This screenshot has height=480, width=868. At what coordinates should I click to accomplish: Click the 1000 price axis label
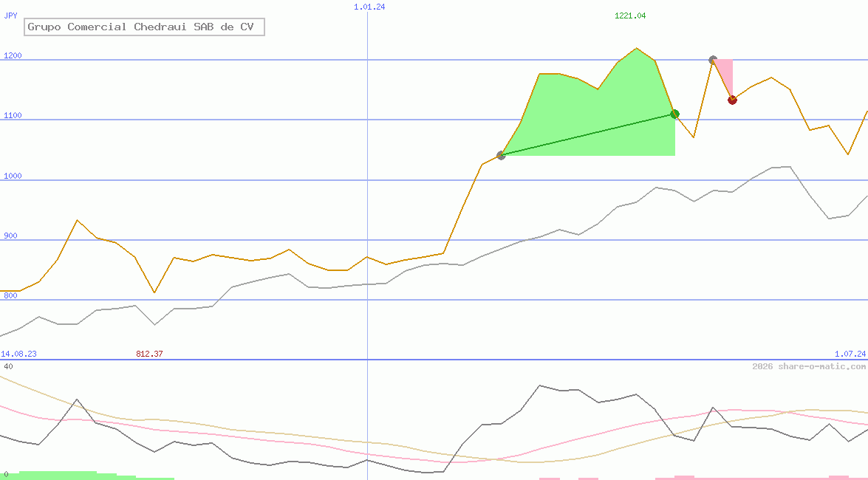(13, 176)
